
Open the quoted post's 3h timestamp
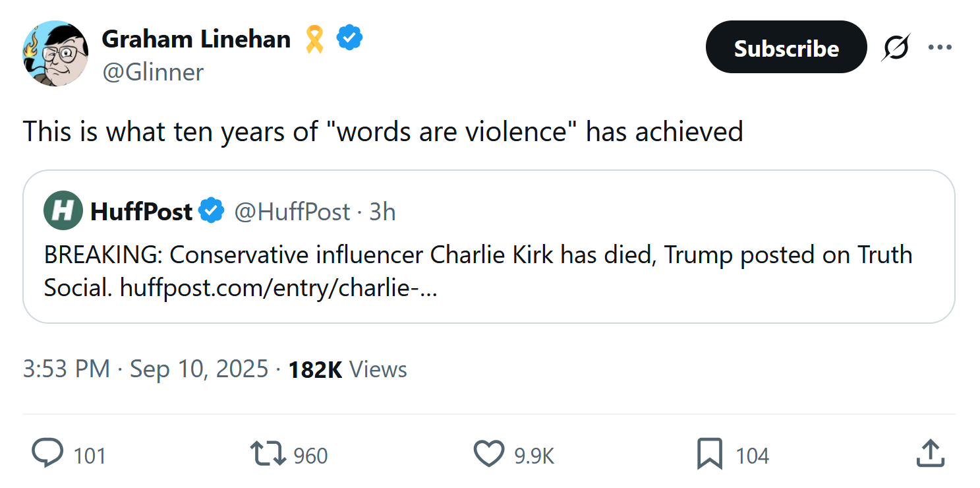pos(382,212)
